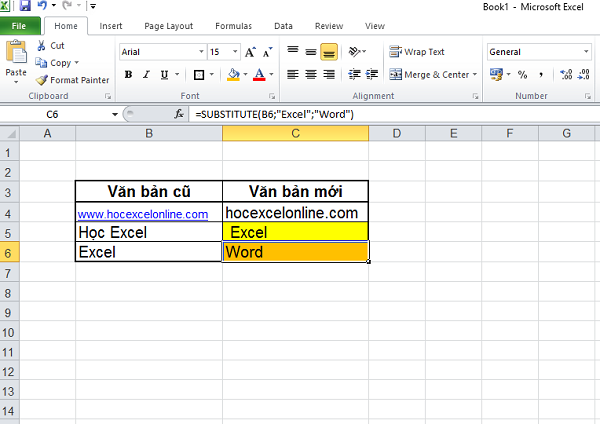Open Font dialog launcher
600x424 pixels.
(x=272, y=96)
